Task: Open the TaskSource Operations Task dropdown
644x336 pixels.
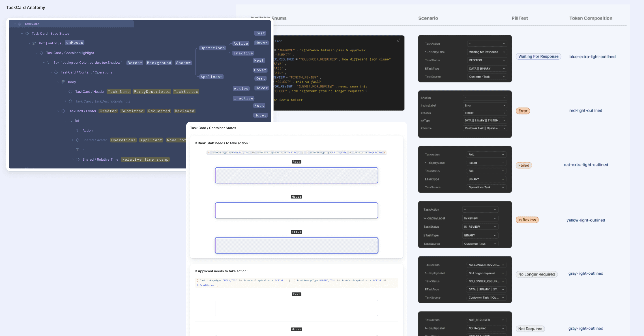Action: point(486,187)
